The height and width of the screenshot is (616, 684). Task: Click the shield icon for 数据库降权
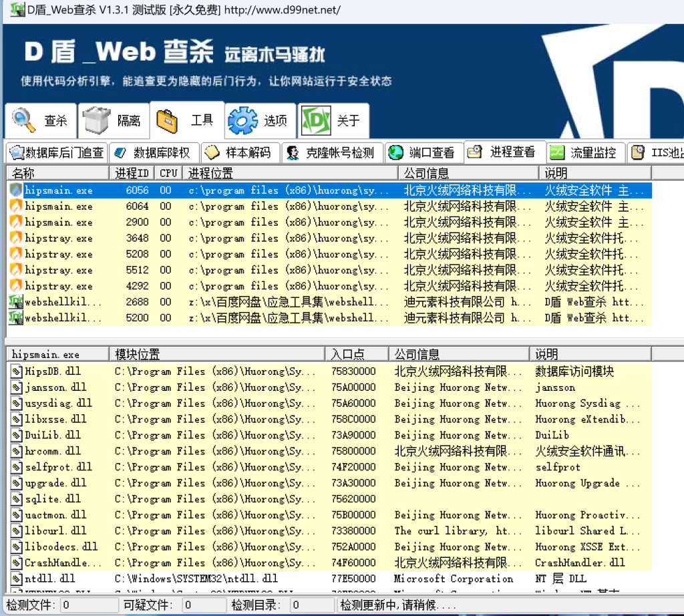120,153
